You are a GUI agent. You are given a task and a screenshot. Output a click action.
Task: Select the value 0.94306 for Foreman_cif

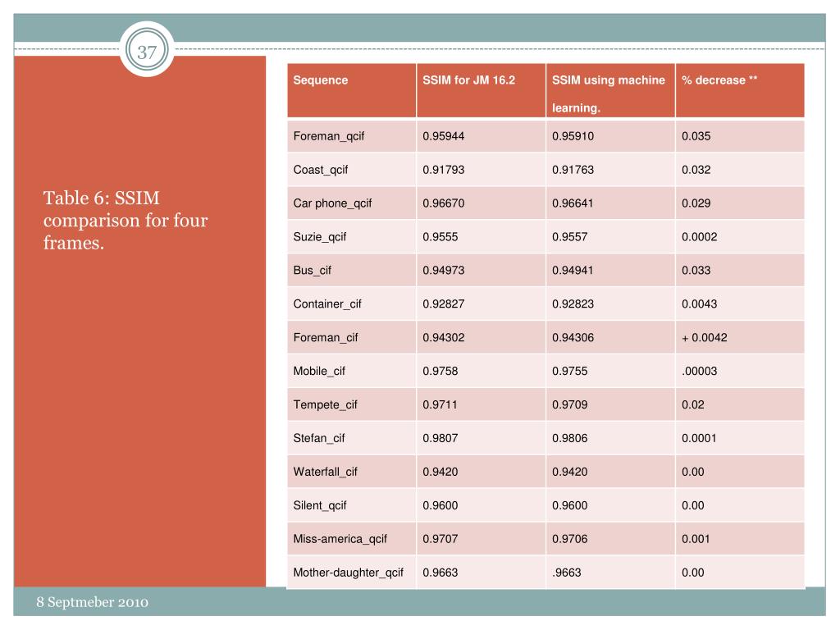573,337
